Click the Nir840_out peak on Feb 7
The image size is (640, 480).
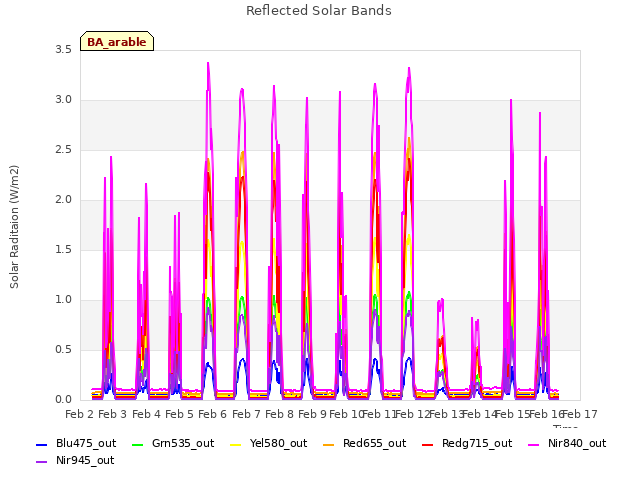click(242, 89)
